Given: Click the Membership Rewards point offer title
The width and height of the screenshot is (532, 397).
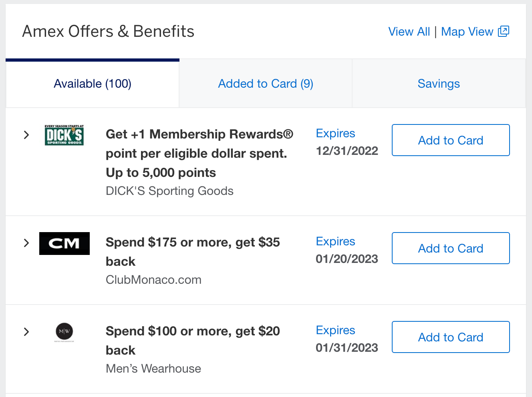Looking at the screenshot, I should [x=199, y=153].
